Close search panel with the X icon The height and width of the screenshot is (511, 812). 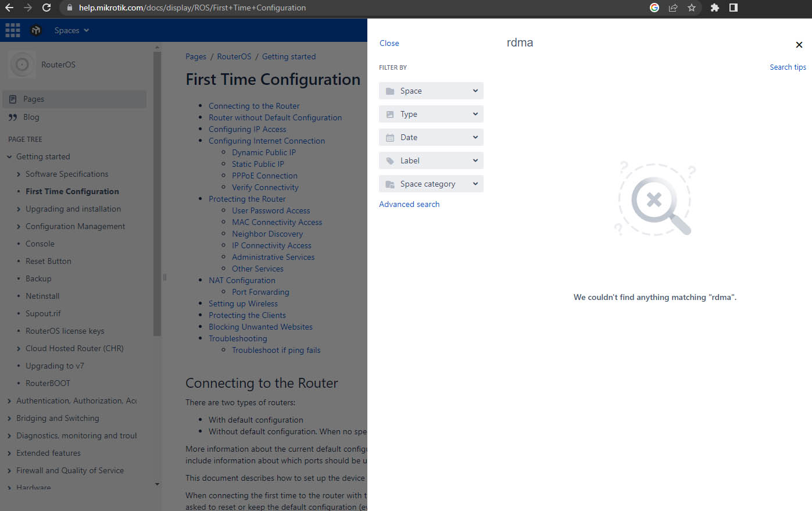(799, 45)
